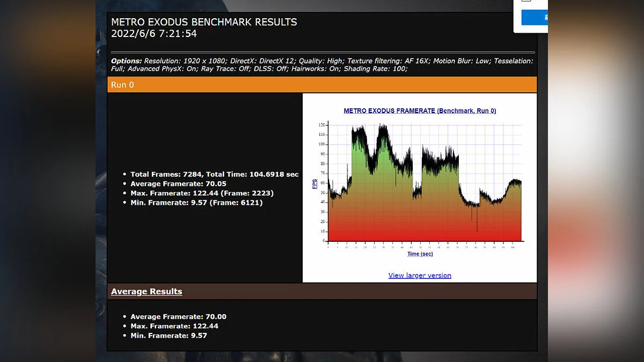Click the blue button at top right
This screenshot has height=362, width=644.
pyautogui.click(x=535, y=17)
